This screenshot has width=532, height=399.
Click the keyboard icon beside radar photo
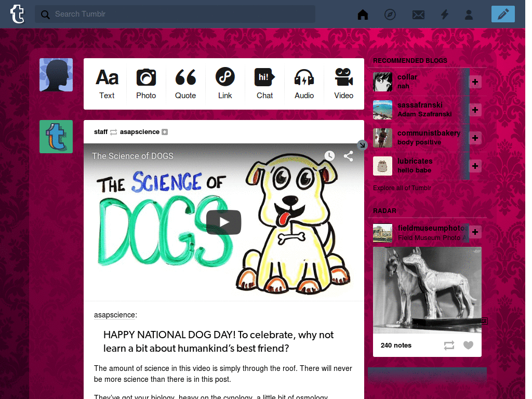click(x=485, y=321)
